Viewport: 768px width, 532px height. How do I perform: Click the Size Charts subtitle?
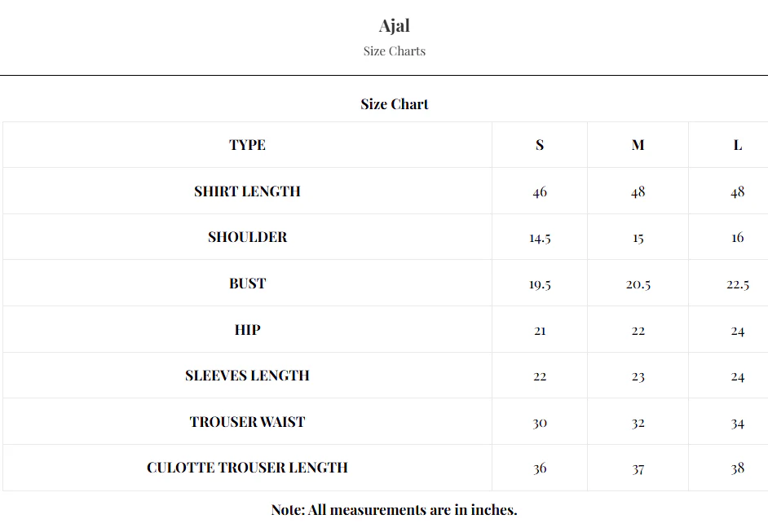tap(395, 51)
